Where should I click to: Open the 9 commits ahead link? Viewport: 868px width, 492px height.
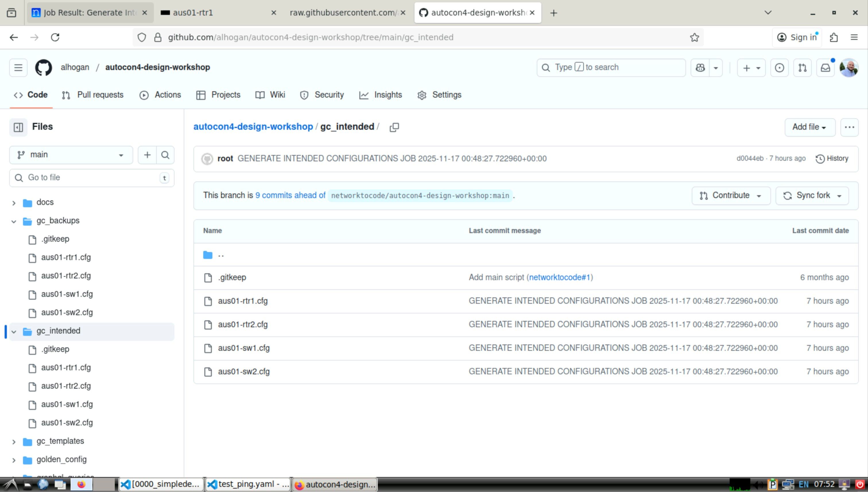[290, 195]
